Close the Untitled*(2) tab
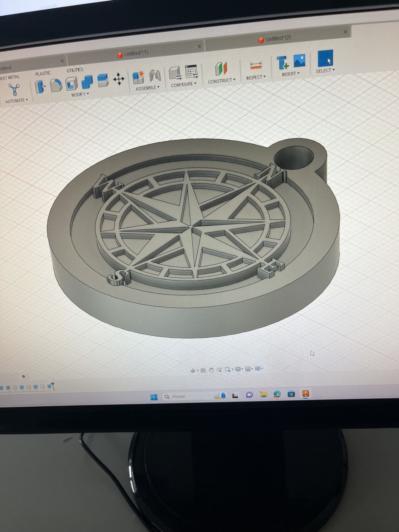The width and height of the screenshot is (399, 532). pyautogui.click(x=345, y=32)
